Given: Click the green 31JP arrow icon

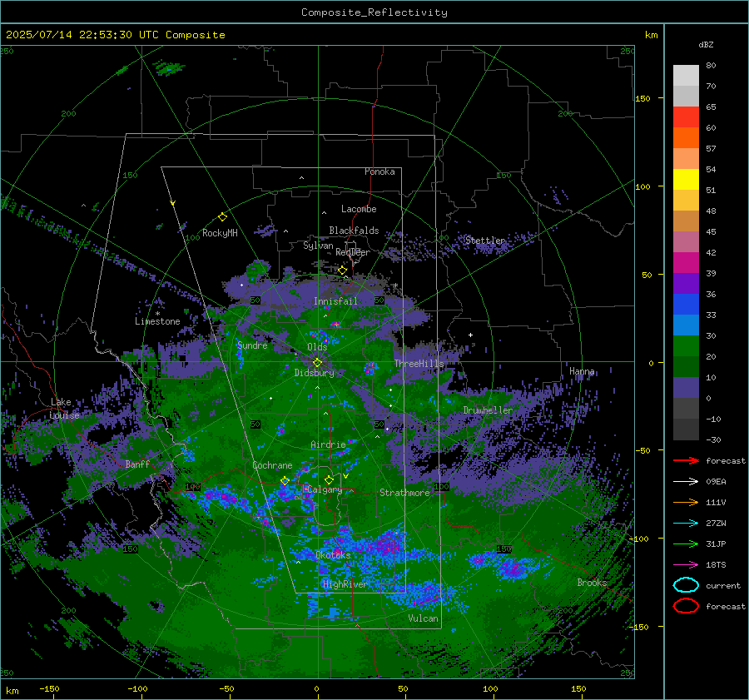Looking at the screenshot, I should point(686,544).
